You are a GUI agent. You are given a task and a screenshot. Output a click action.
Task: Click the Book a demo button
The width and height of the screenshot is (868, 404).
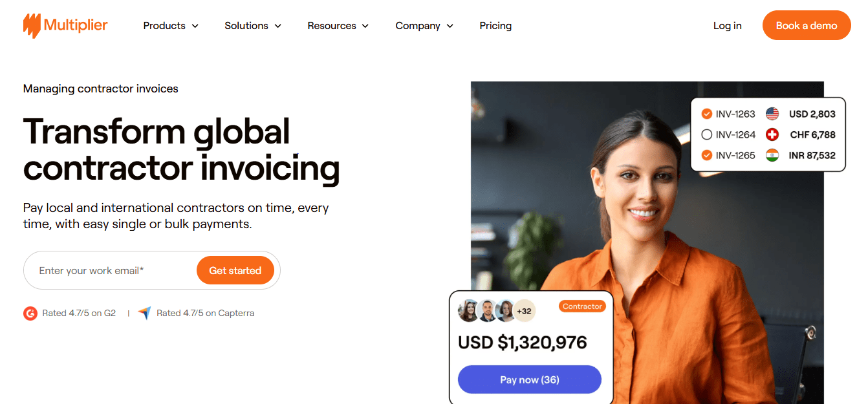[807, 26]
